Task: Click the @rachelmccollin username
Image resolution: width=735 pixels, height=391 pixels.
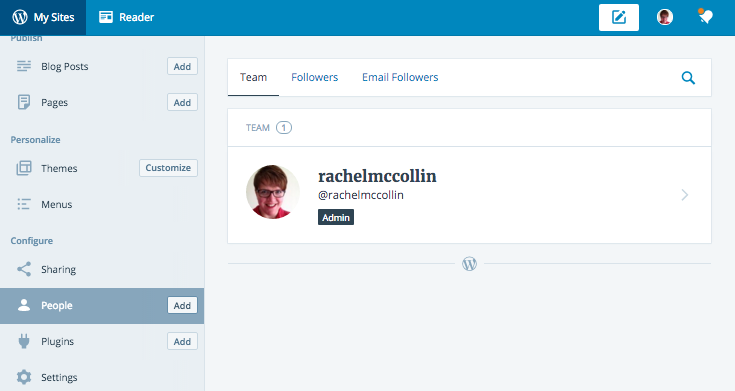Action: [x=361, y=195]
